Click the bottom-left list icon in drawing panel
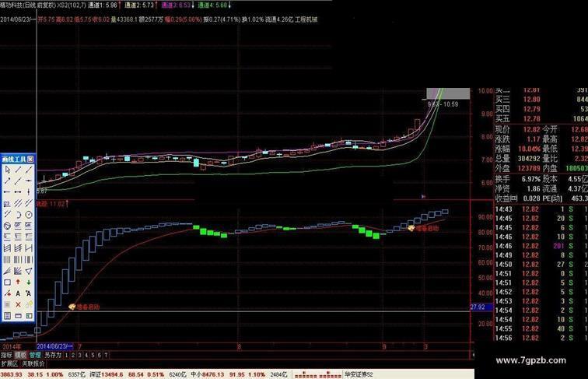 pos(7,316)
